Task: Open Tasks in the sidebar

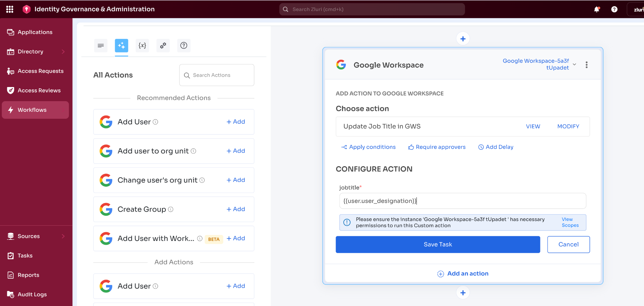Action: [x=25, y=256]
